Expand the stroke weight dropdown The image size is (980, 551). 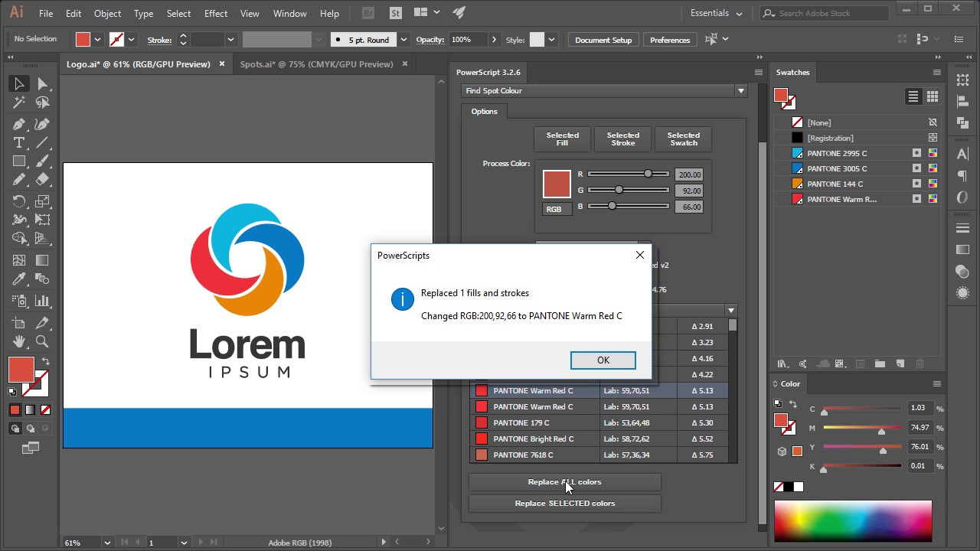tap(230, 40)
